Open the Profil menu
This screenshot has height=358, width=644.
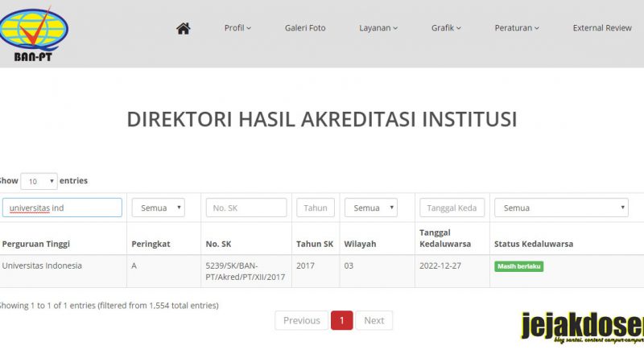(x=237, y=28)
